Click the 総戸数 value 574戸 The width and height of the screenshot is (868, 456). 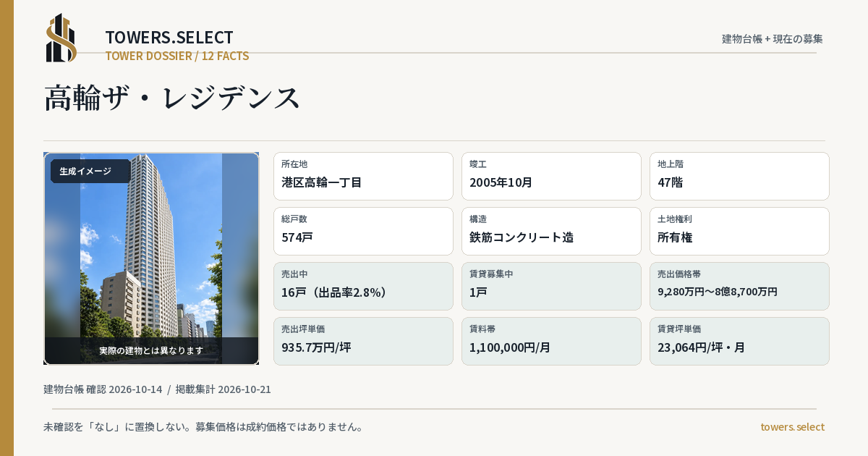(297, 237)
